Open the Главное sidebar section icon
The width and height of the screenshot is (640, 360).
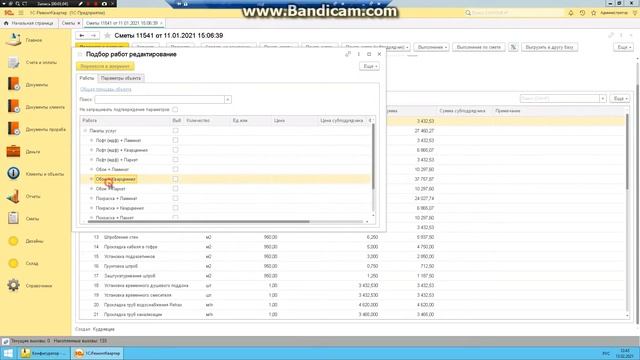[13, 40]
